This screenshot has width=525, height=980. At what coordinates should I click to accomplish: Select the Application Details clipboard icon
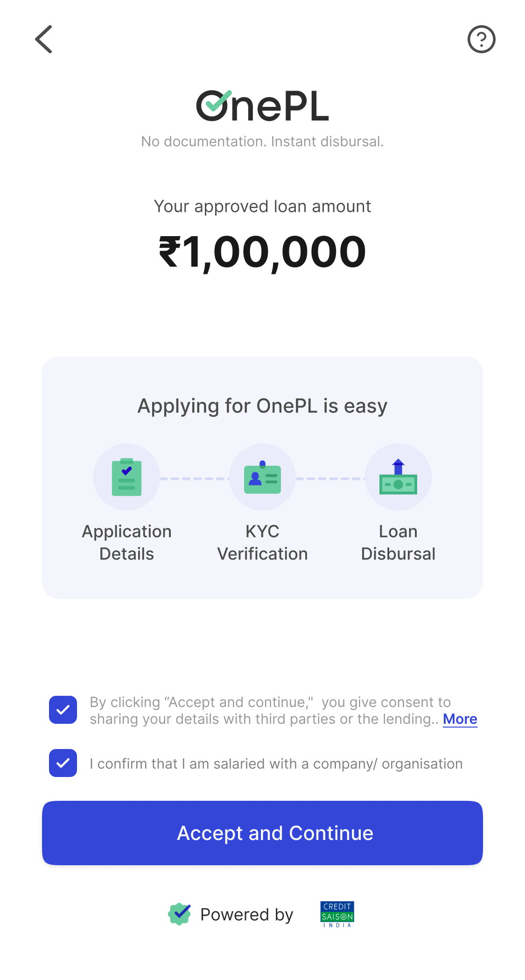point(126,477)
